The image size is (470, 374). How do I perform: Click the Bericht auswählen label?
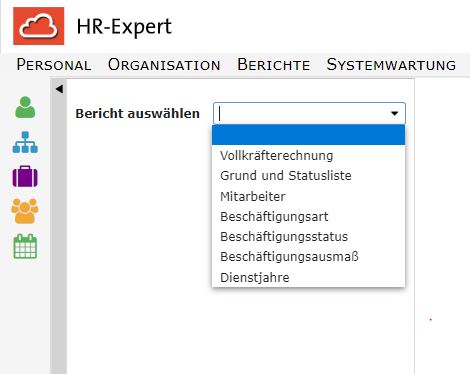click(137, 114)
